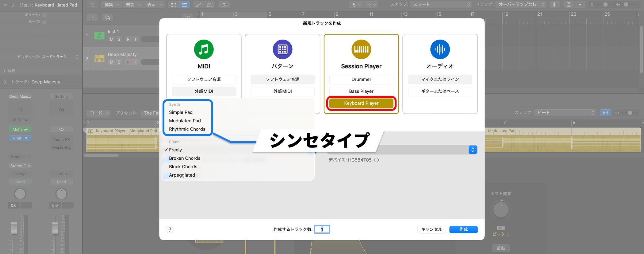
Task: Click the duplicate track icon
Action: (x=107, y=18)
